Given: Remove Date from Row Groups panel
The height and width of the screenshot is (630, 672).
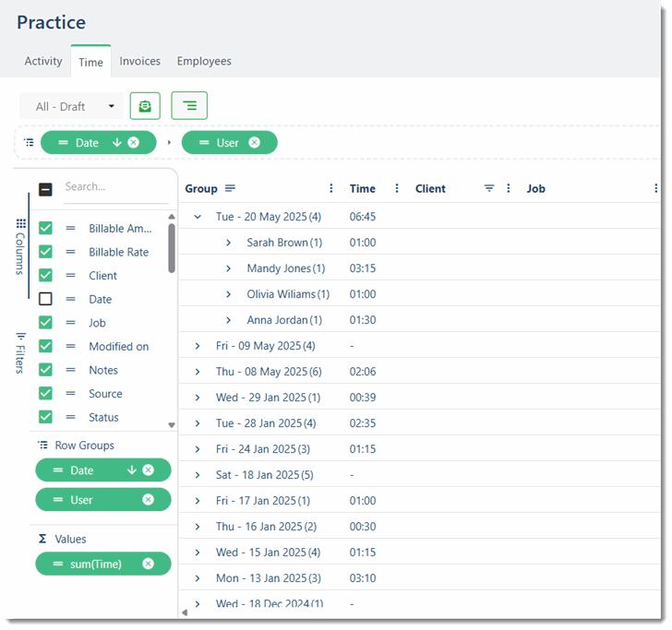Looking at the screenshot, I should pos(149,470).
